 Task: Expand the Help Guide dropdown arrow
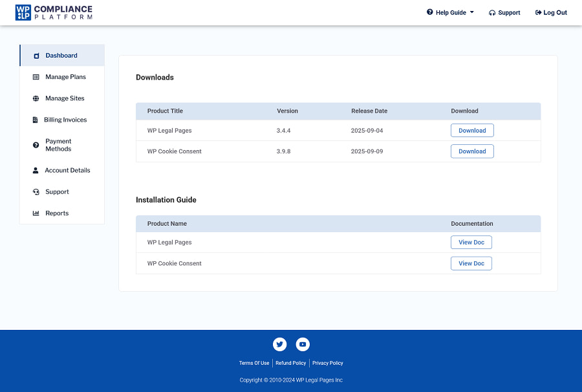click(x=472, y=12)
